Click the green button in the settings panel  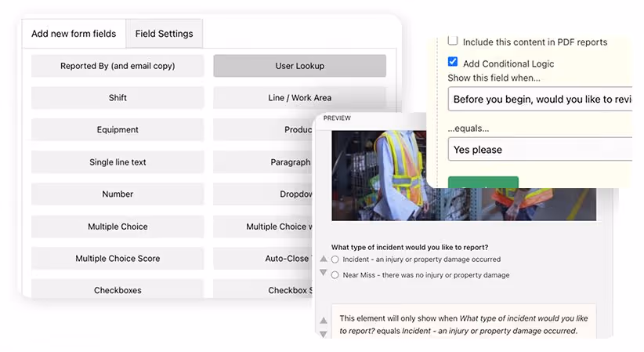[483, 183]
